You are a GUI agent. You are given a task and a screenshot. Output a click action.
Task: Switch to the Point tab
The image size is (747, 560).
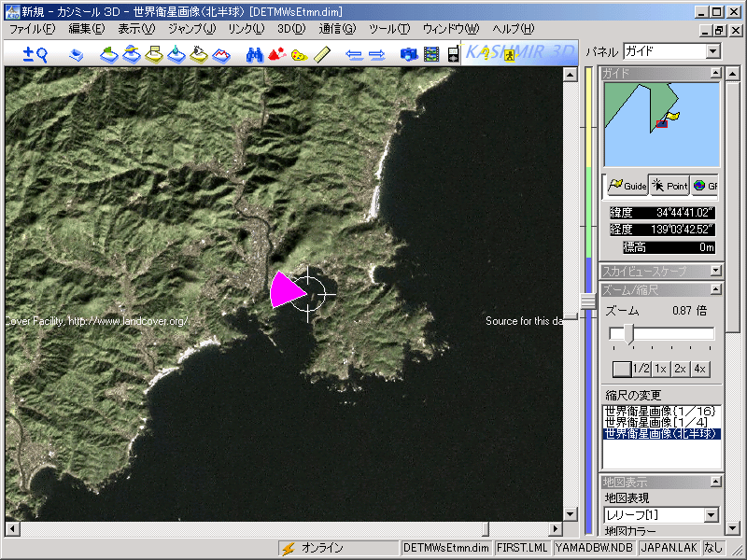coord(669,186)
